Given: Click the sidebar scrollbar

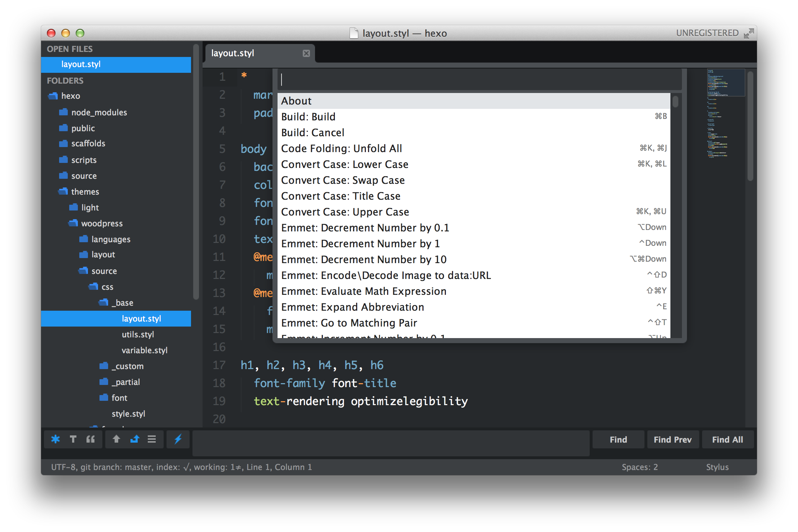Looking at the screenshot, I should coord(196,172).
